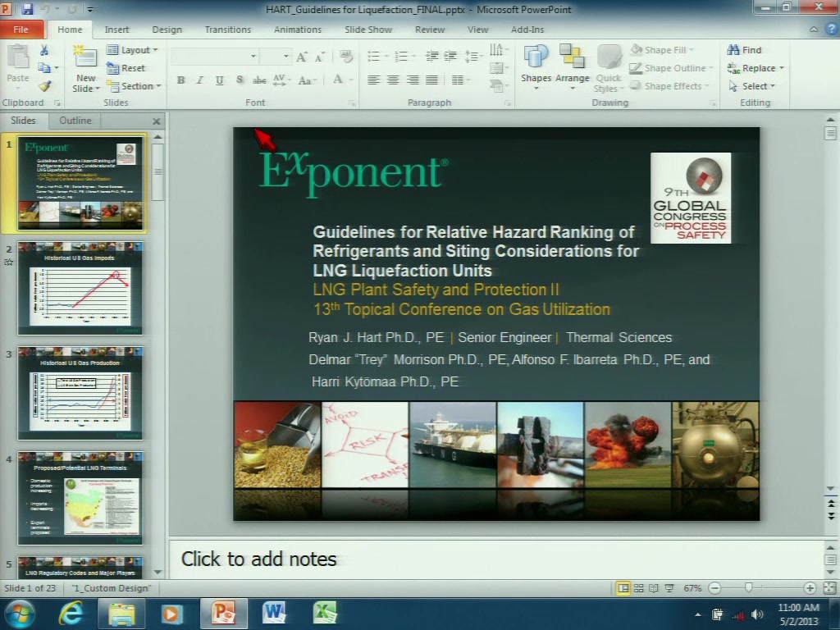Open Change Case dropdown
This screenshot has height=630, width=840.
click(x=307, y=80)
